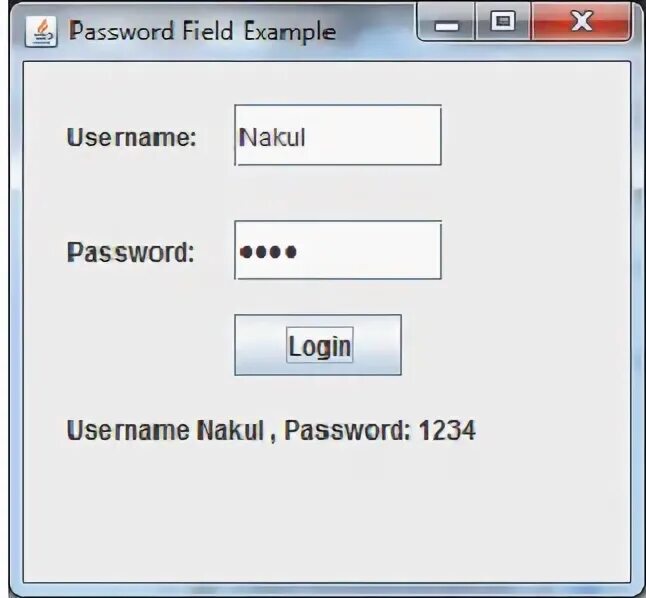This screenshot has width=646, height=598.
Task: Click empty title bar space left of minimize
Action: pyautogui.click(x=377, y=31)
